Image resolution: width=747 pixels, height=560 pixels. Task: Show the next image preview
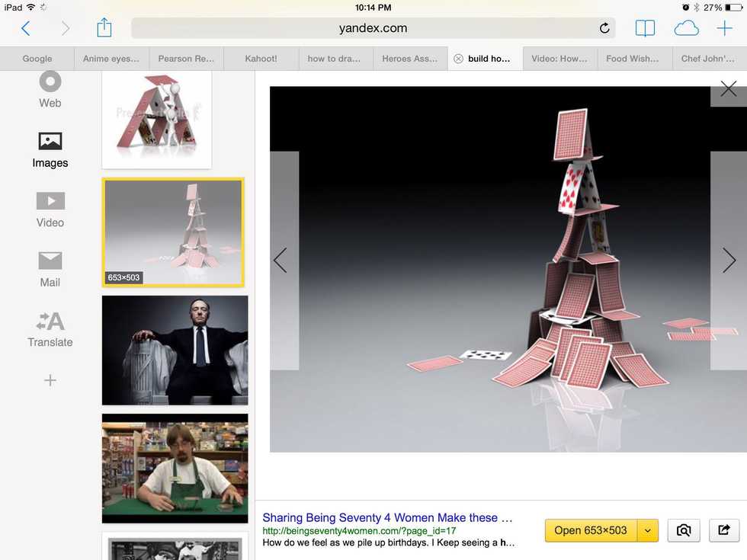(x=729, y=261)
